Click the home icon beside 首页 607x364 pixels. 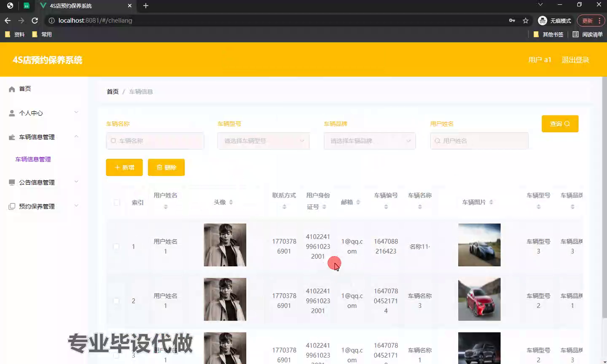[x=12, y=89]
